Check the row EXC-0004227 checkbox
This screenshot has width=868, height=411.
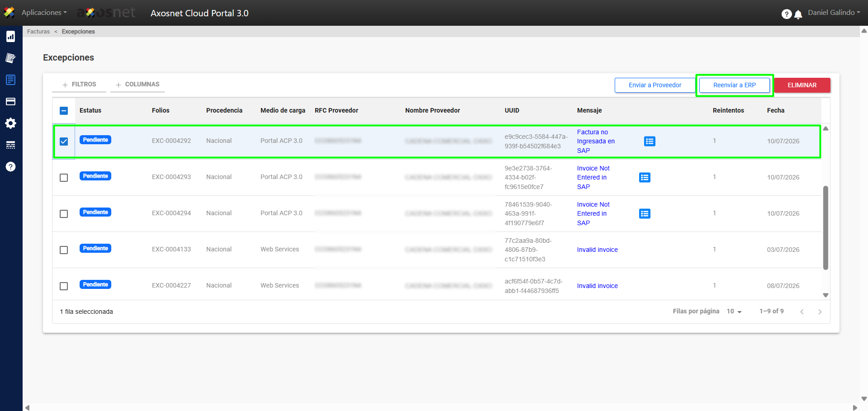pyautogui.click(x=64, y=286)
